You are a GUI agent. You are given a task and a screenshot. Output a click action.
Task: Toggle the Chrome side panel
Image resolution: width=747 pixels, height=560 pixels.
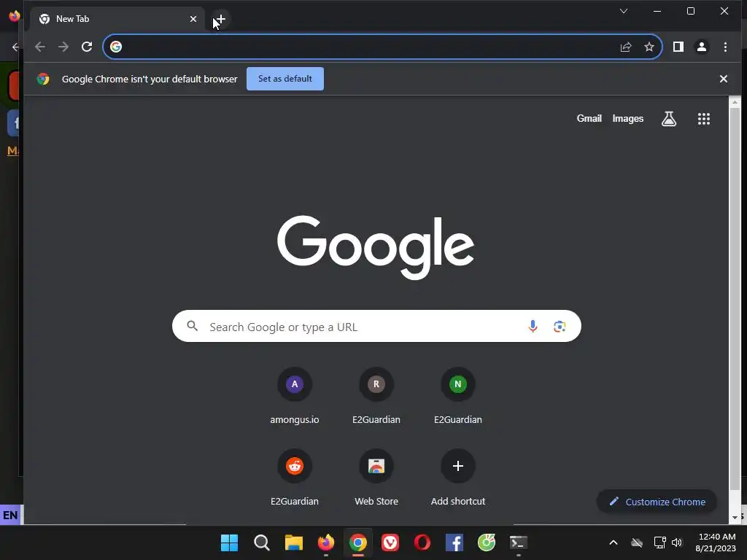tap(678, 47)
